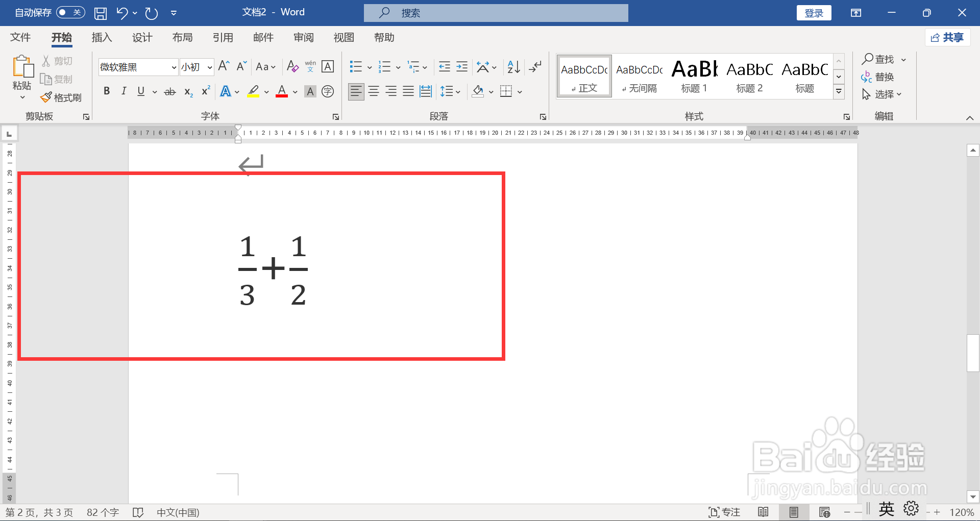Click the Sort A-Z icon
Viewport: 980px width, 521px height.
[513, 66]
